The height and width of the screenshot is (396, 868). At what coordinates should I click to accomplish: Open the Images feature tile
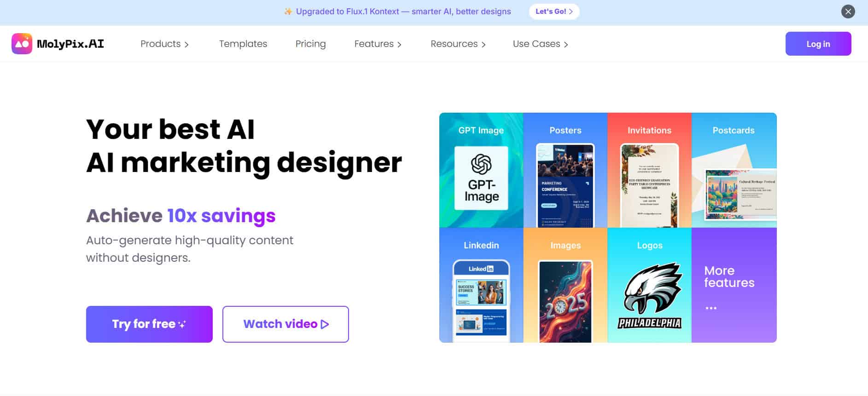(565, 285)
